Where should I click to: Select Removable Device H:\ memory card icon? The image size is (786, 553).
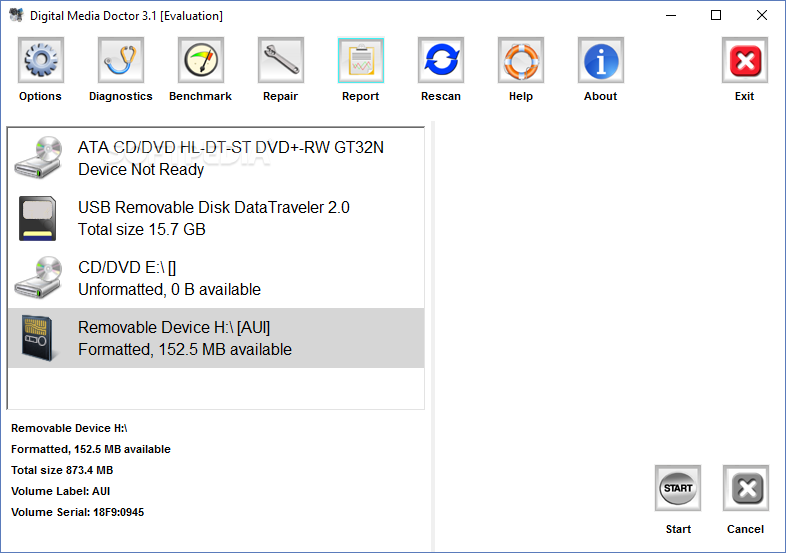click(x=38, y=338)
